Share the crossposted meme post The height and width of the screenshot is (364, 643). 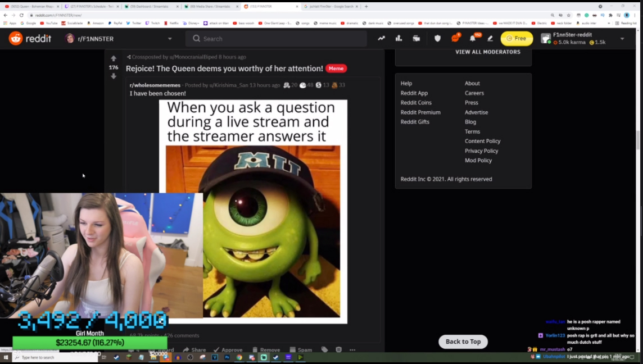pos(194,349)
